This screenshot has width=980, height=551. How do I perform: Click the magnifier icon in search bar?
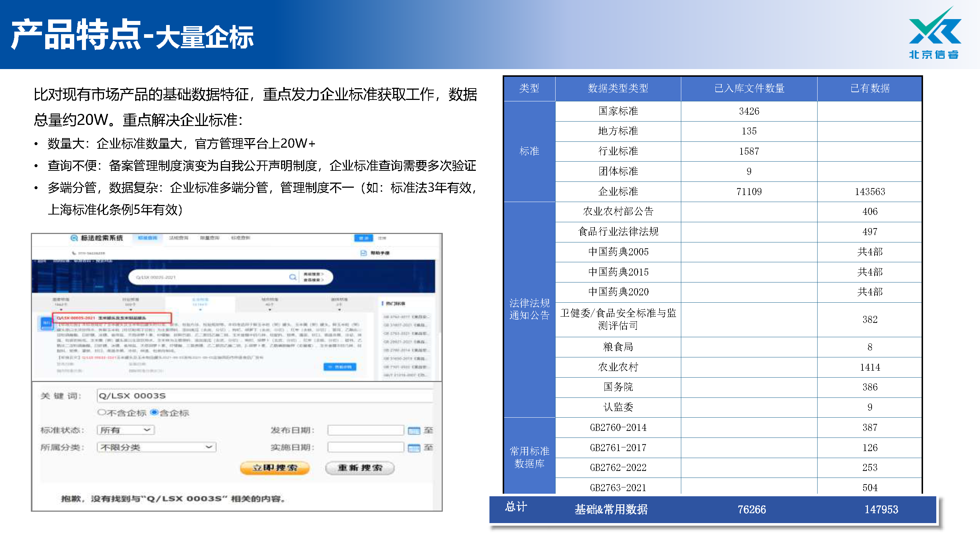click(x=292, y=277)
